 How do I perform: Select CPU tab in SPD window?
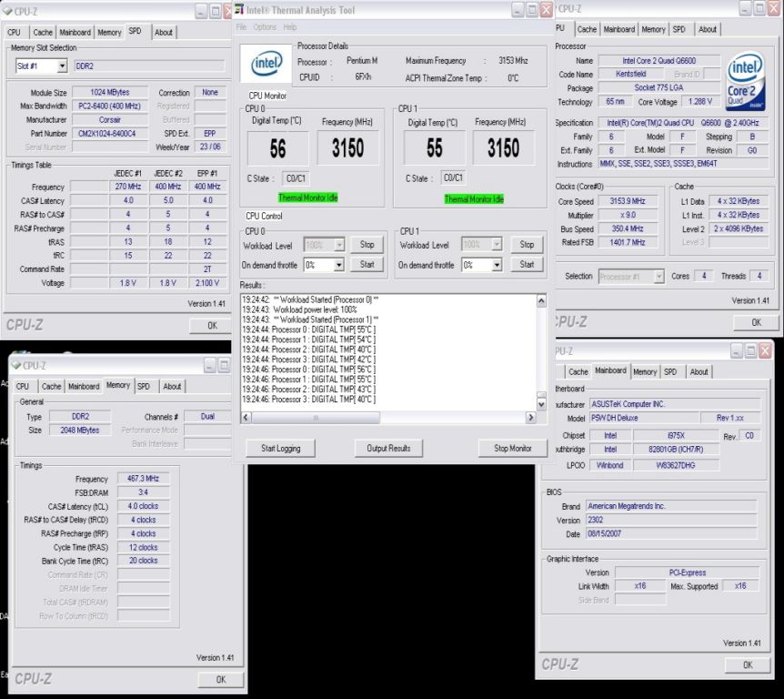tap(14, 32)
